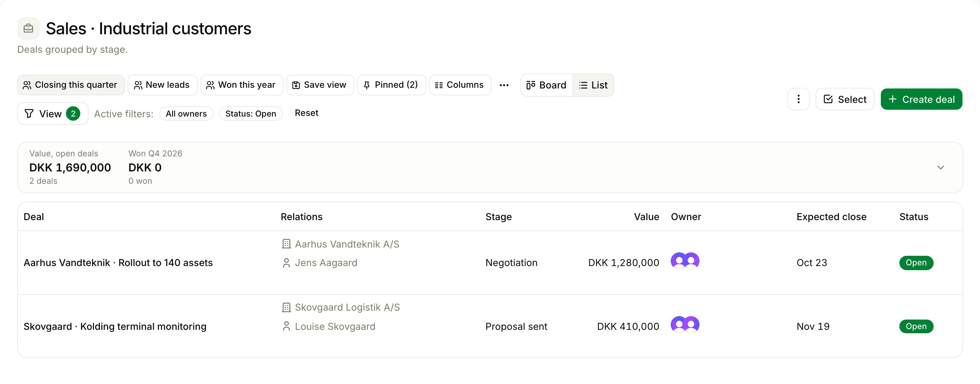Sort by the Expected close column header
Image resolution: width=980 pixels, height=384 pixels.
831,216
